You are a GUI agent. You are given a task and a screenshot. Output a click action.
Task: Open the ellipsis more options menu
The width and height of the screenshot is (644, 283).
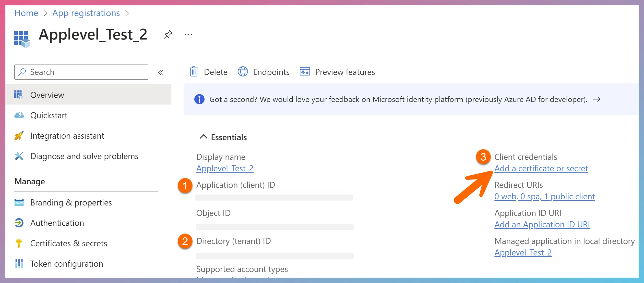(x=188, y=34)
